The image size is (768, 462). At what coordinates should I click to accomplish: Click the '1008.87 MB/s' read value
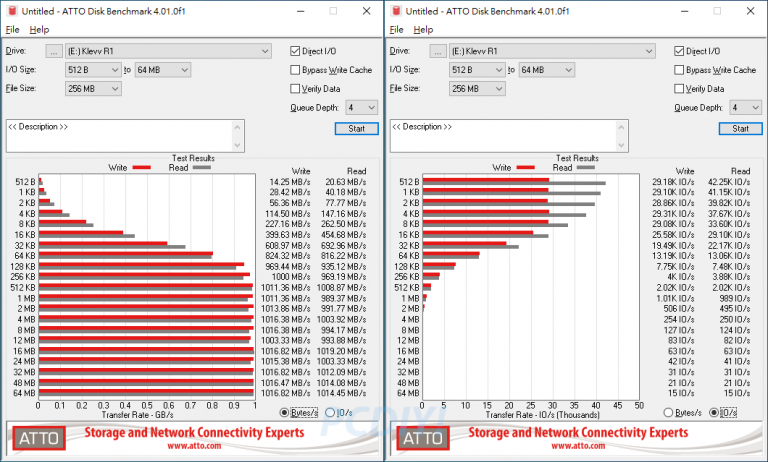click(x=342, y=288)
